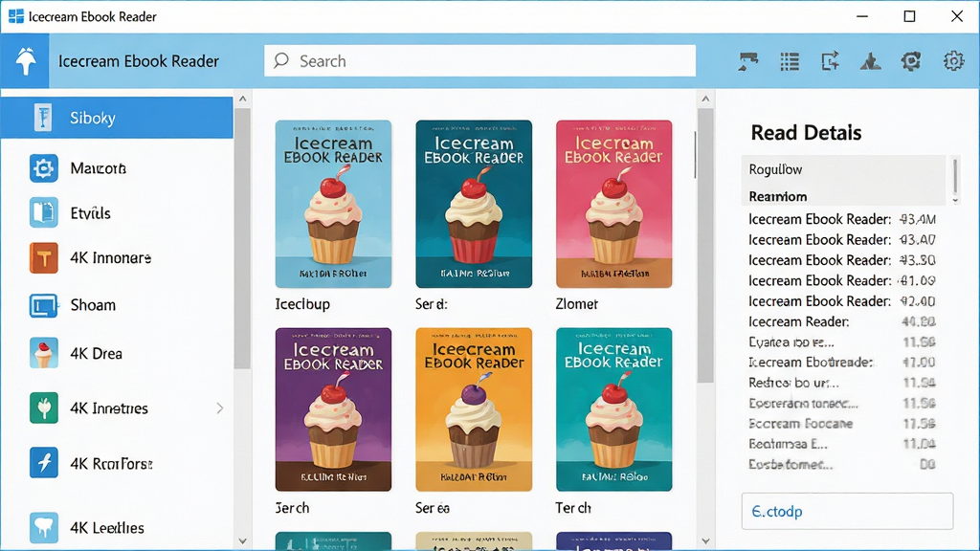Select the Icecream Ebook Reader 43.4M row
The image size is (980, 551).
842,219
